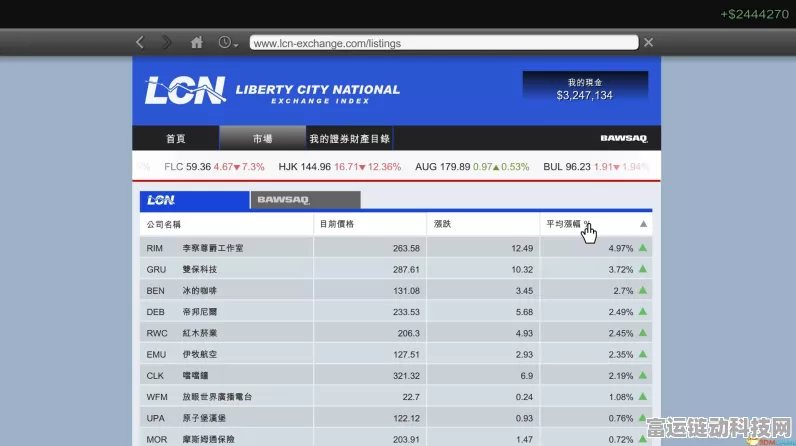Open the 首頁 home tab

pyautogui.click(x=176, y=139)
